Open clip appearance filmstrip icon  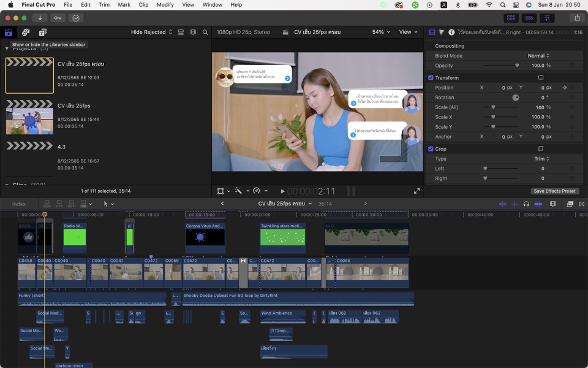[552, 204]
